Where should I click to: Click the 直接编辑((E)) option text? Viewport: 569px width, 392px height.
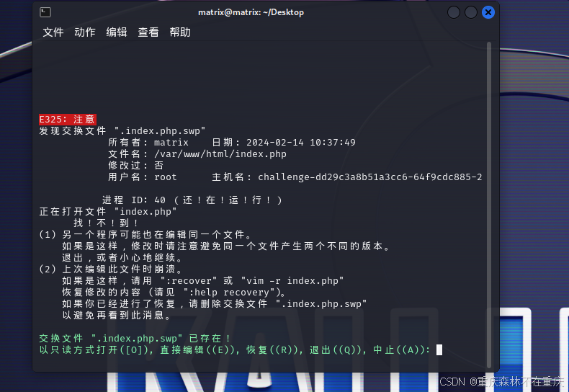[197, 350]
